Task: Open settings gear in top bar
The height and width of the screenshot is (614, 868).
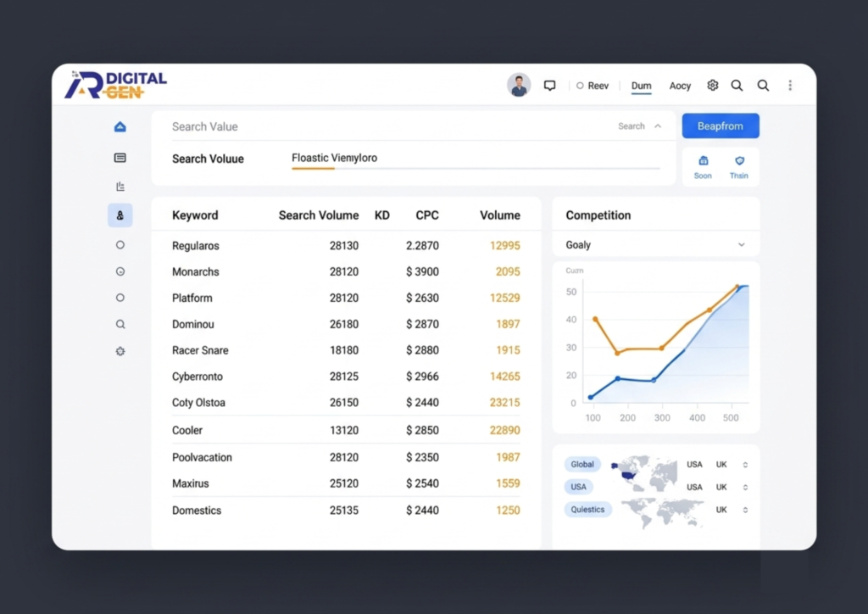Action: [712, 86]
